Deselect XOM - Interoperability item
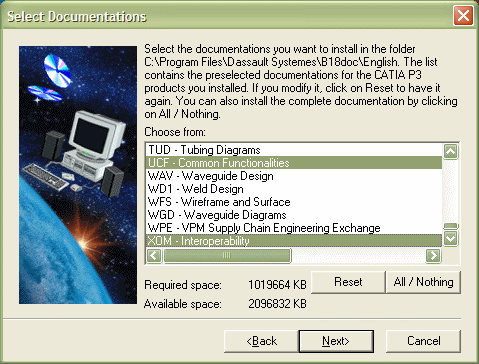479x364 pixels. [294, 241]
